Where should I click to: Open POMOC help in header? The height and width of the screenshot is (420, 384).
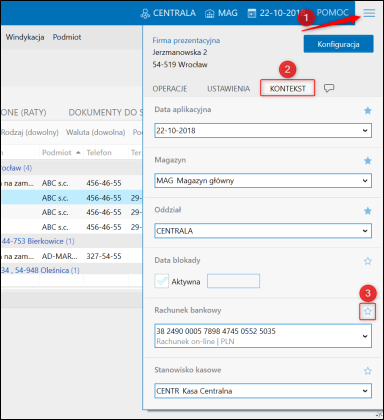coord(332,13)
